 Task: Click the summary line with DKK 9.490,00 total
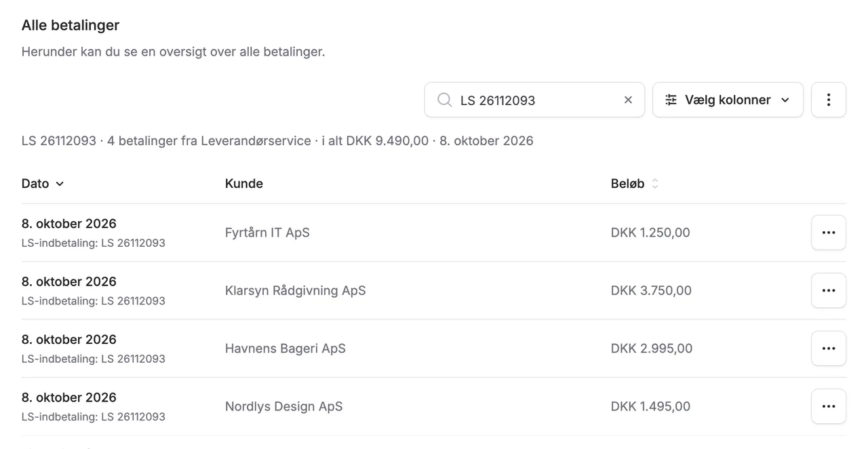[x=277, y=140]
